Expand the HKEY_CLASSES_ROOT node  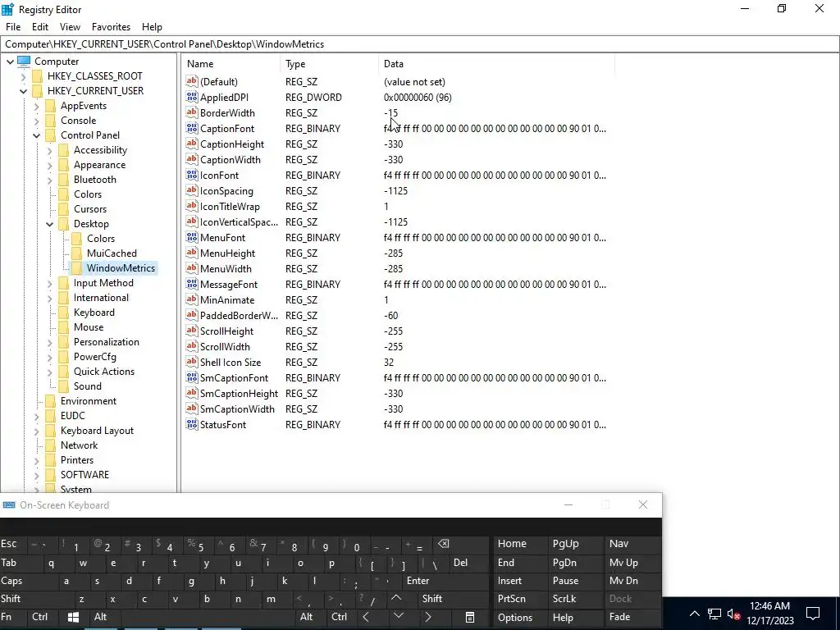pos(23,76)
